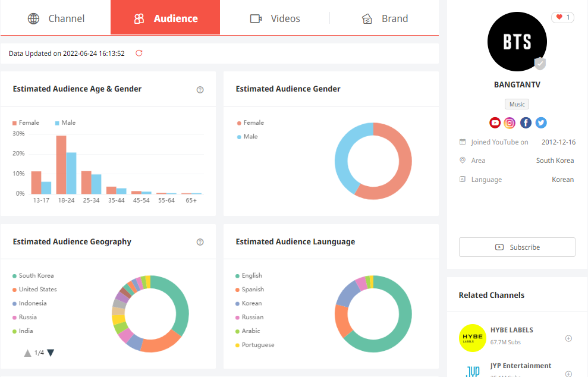Open JYP Entertainment related channel
588x377 pixels.
coord(521,366)
